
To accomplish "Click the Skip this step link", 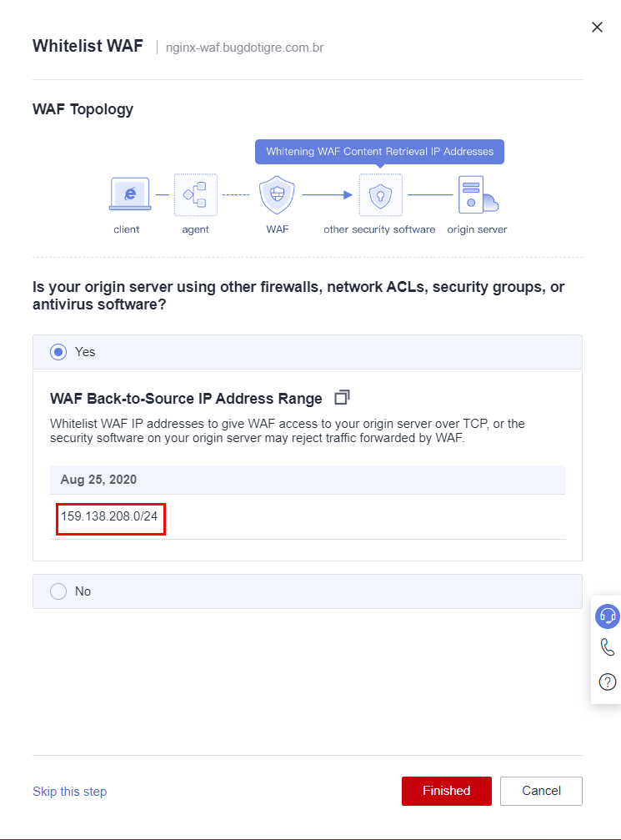I will coord(69,792).
